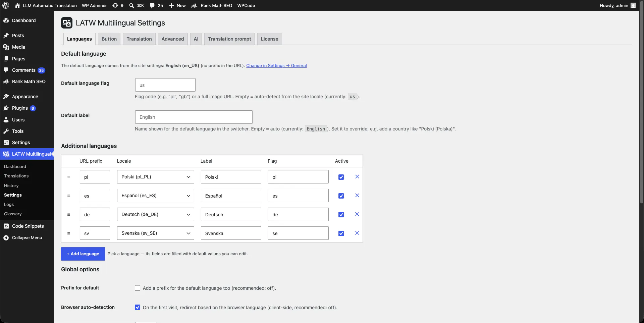The width and height of the screenshot is (644, 323).
Task: Open site home icon LLM Automatic Translation
Action: point(17,5)
